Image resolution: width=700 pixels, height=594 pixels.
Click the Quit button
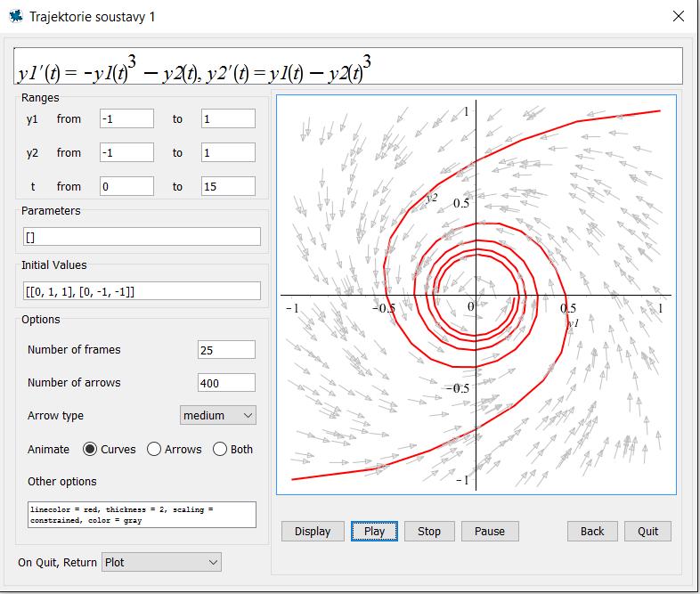tap(647, 531)
